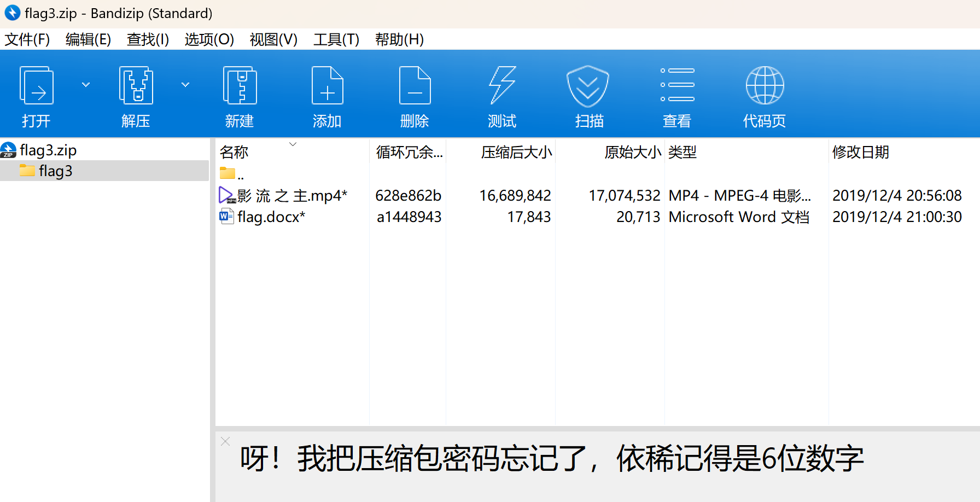Click the parent folder '..' icon
This screenshot has width=980, height=502.
227,173
